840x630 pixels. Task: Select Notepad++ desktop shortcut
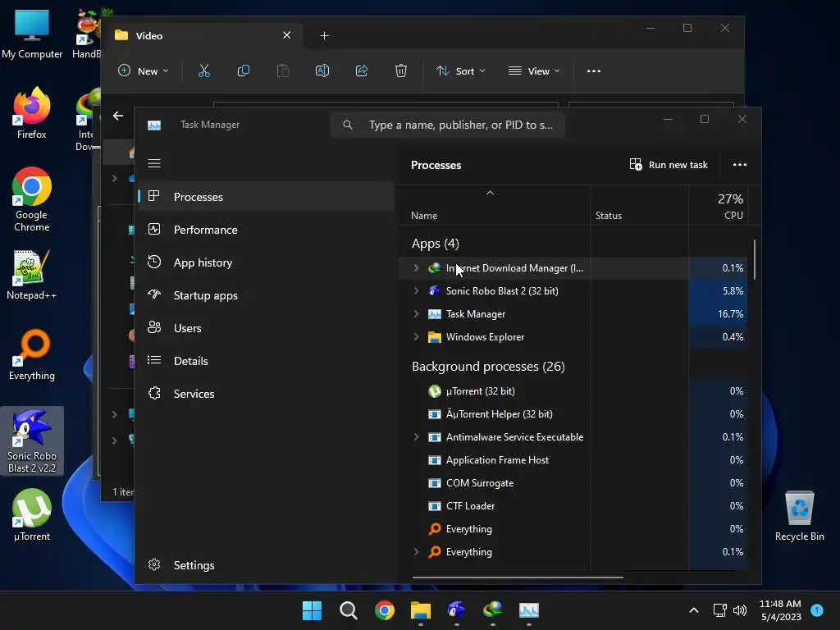point(32,275)
